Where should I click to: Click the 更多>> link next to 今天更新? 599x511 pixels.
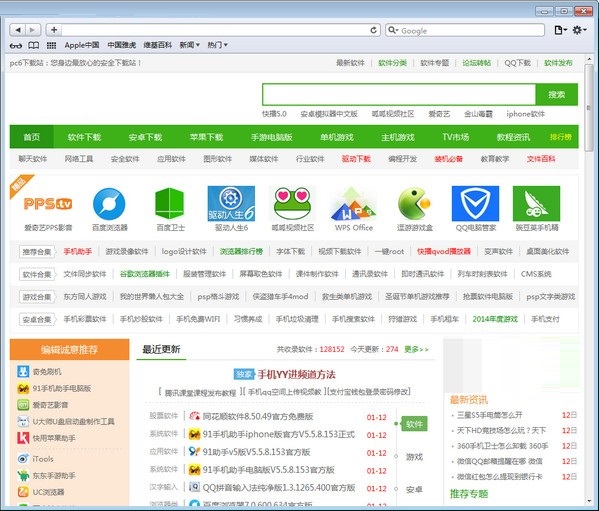tap(416, 349)
